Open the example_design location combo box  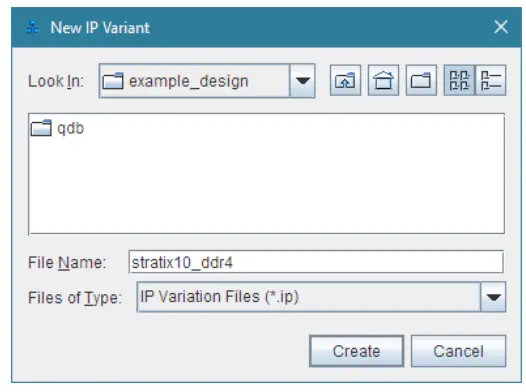click(x=207, y=81)
